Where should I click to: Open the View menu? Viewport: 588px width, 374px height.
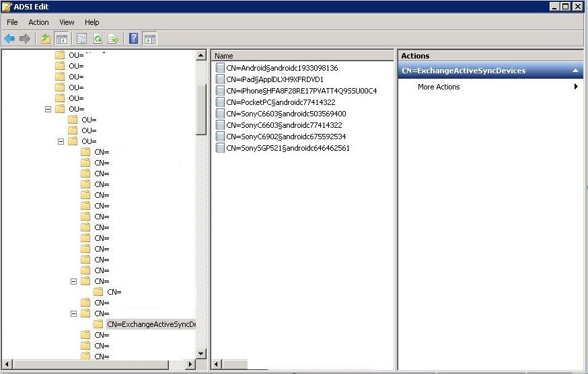click(x=67, y=22)
